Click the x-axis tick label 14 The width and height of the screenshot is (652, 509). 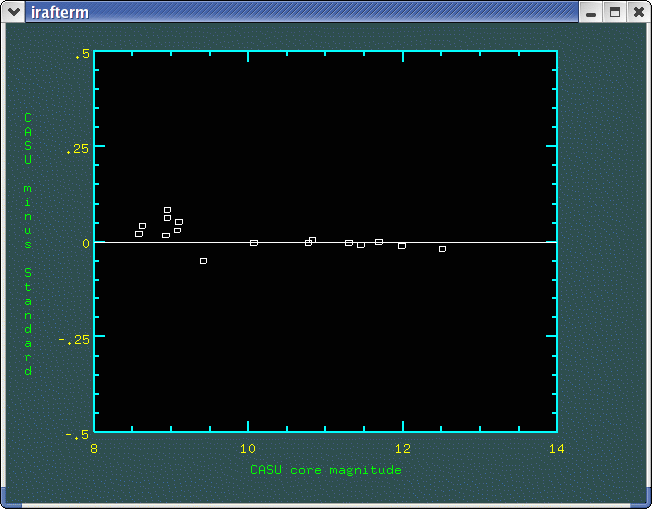coord(556,449)
